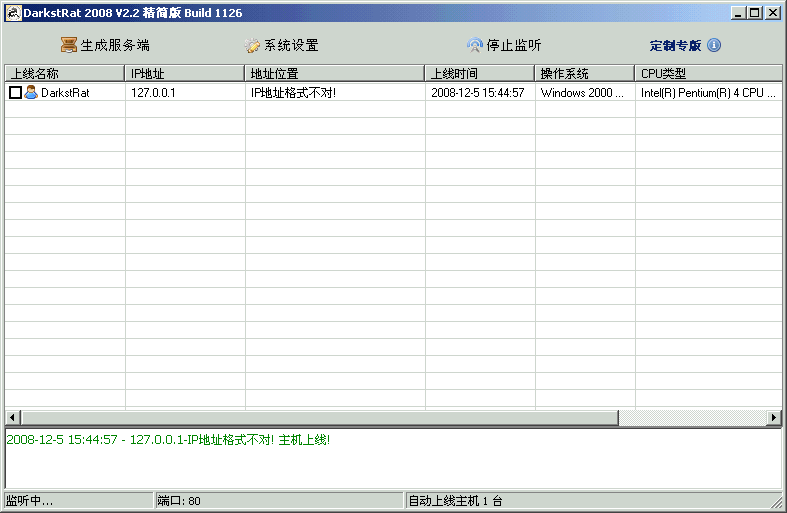Click the 生成服务端 button label

[x=115, y=46]
